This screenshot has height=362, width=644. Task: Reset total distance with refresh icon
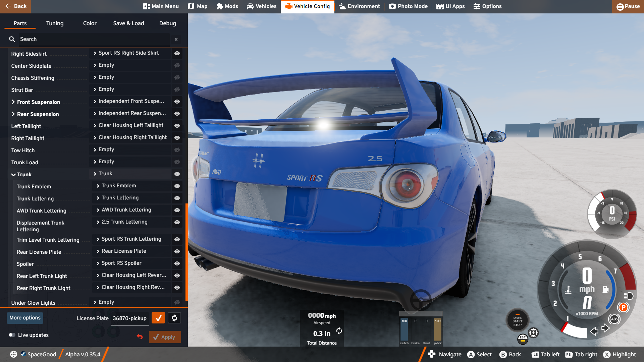(339, 331)
